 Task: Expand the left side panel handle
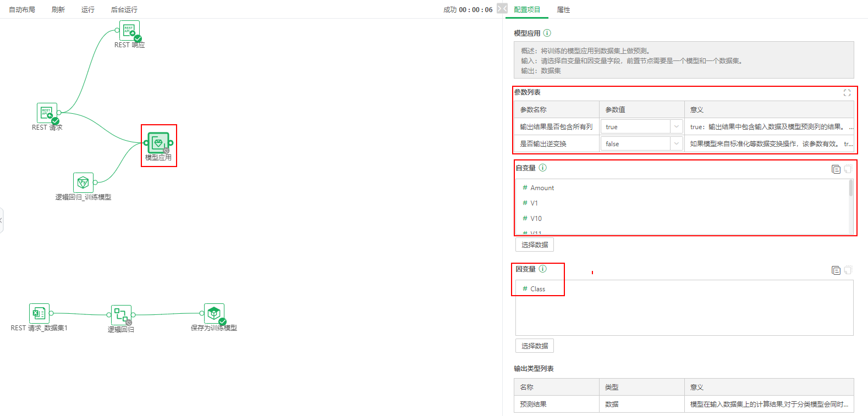(x=2, y=220)
